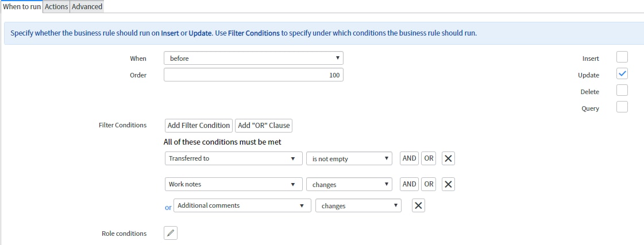
Task: Switch to the Actions tab
Action: click(56, 6)
